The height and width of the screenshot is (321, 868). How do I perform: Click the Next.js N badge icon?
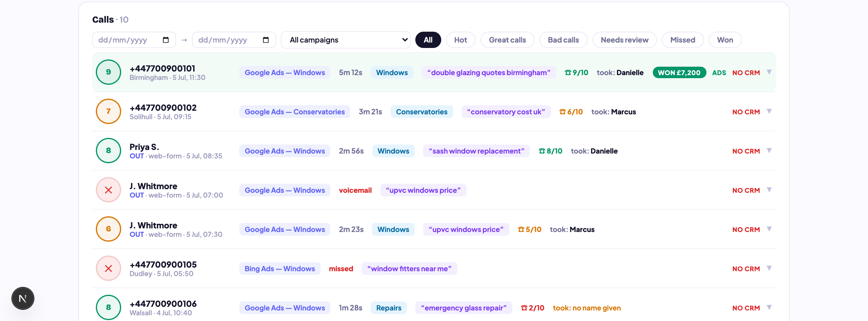(23, 298)
